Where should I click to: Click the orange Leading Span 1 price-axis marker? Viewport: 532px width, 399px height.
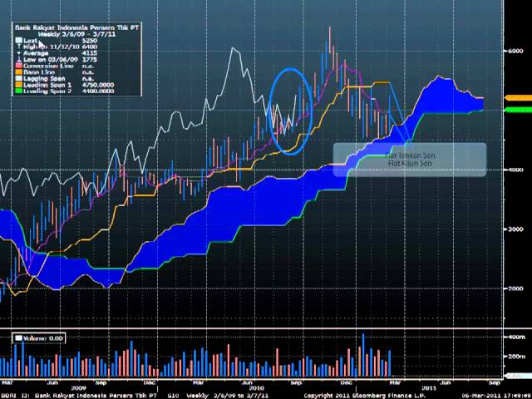519,98
